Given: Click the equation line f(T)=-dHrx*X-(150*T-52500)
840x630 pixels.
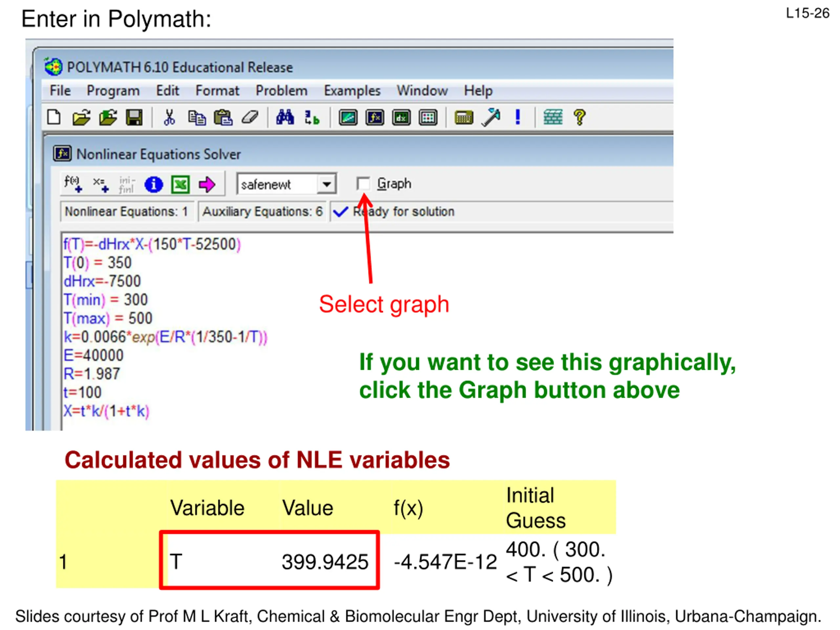Looking at the screenshot, I should (152, 244).
